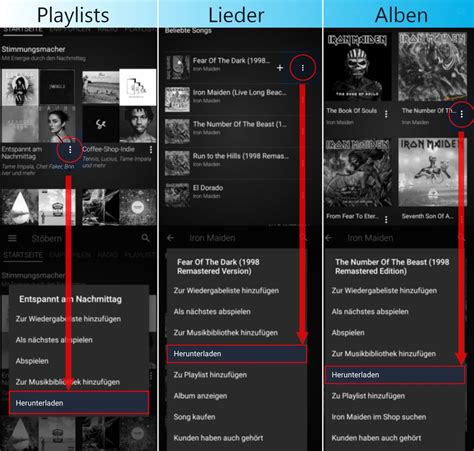Open options for The Book Of Souls album

pyautogui.click(x=386, y=114)
